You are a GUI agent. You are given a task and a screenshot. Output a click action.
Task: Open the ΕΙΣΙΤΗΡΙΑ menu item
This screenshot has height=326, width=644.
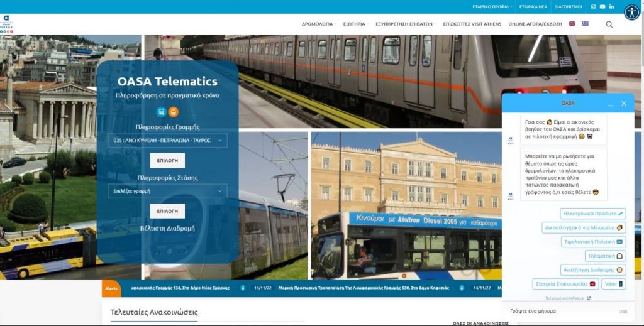pyautogui.click(x=356, y=24)
